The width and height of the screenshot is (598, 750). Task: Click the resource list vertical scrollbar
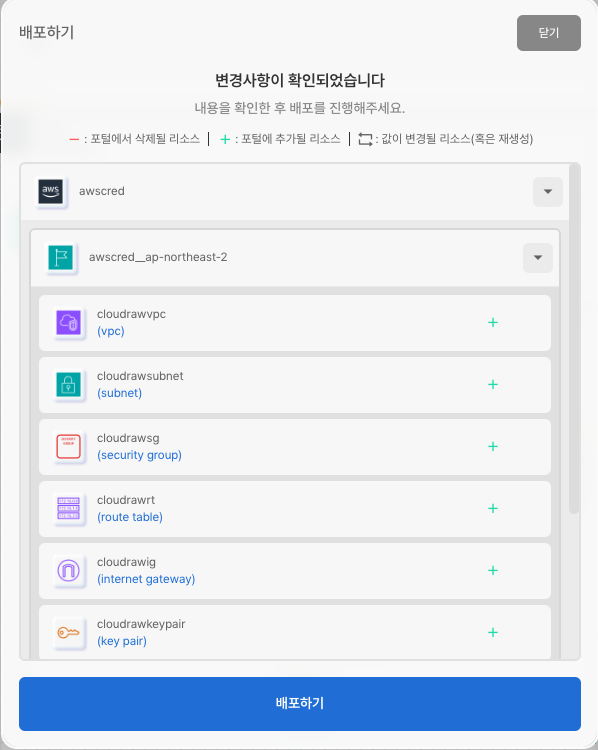(x=574, y=340)
